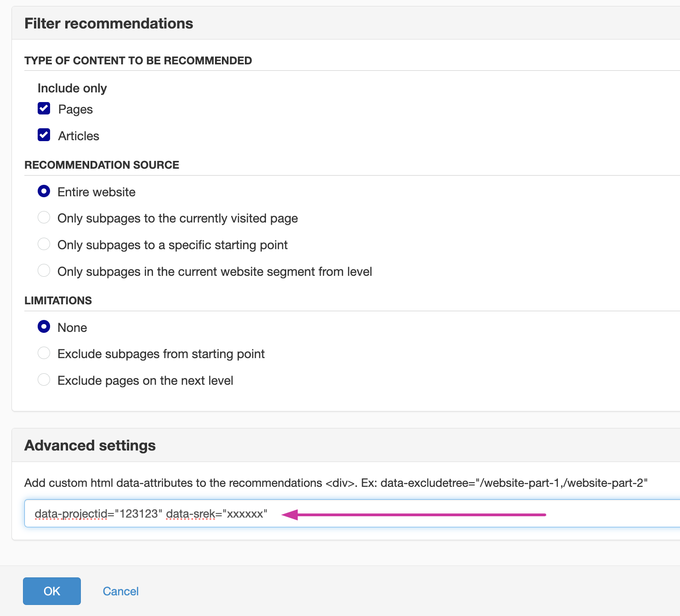Click the Filter recommendations panel header

tap(109, 23)
